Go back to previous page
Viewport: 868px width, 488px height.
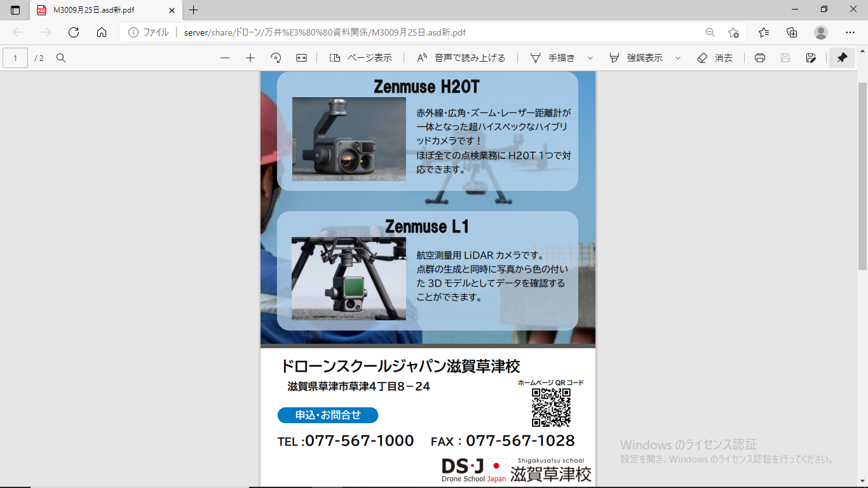pos(18,32)
